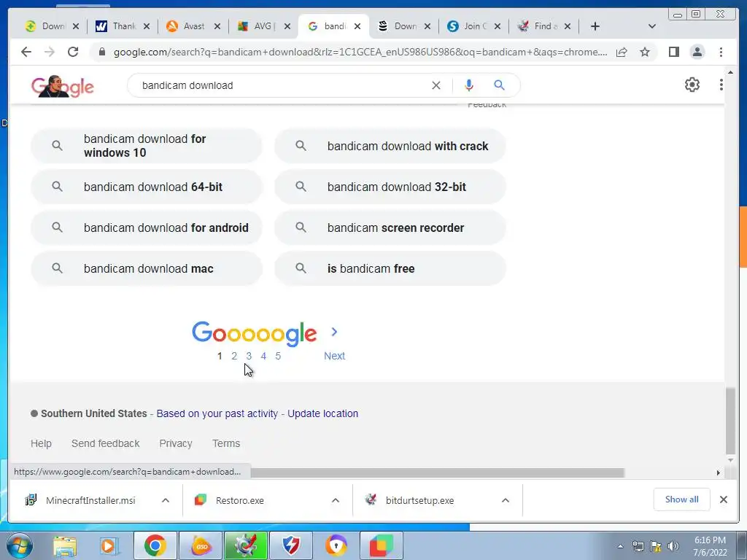Select bandicam download for android suggestion
Image resolution: width=747 pixels, height=560 pixels.
pyautogui.click(x=146, y=227)
